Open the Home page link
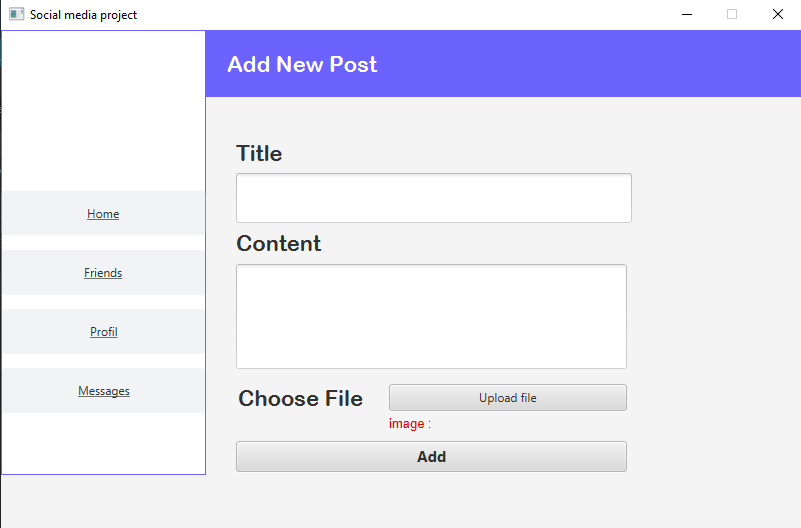 (x=103, y=213)
